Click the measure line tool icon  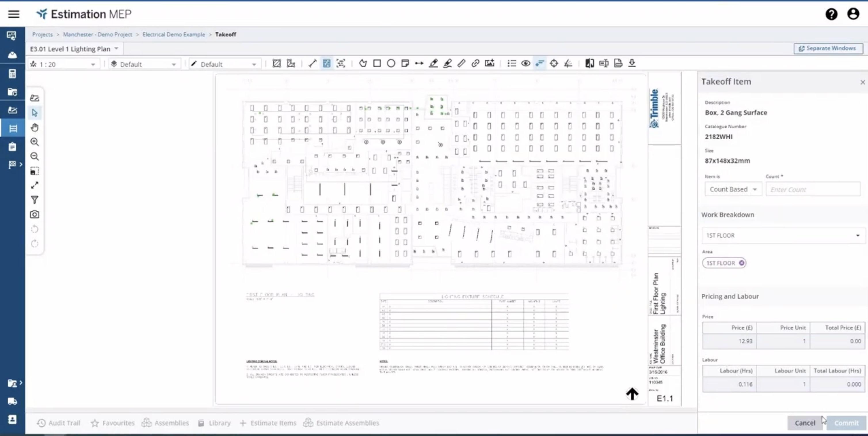pos(312,63)
